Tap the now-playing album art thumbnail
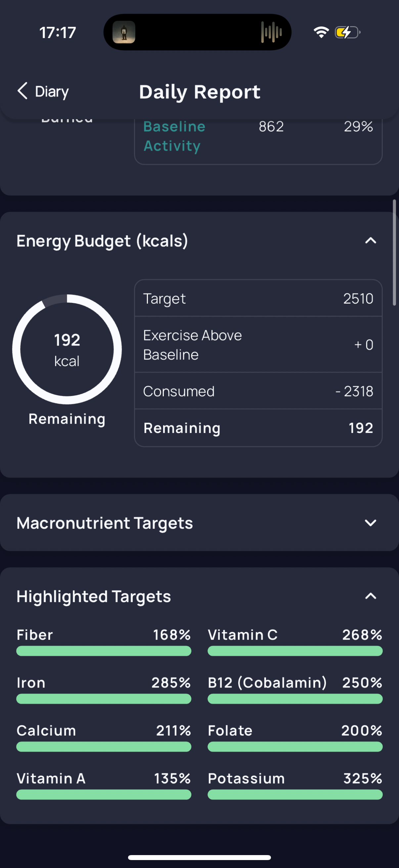399x868 pixels. [x=124, y=32]
